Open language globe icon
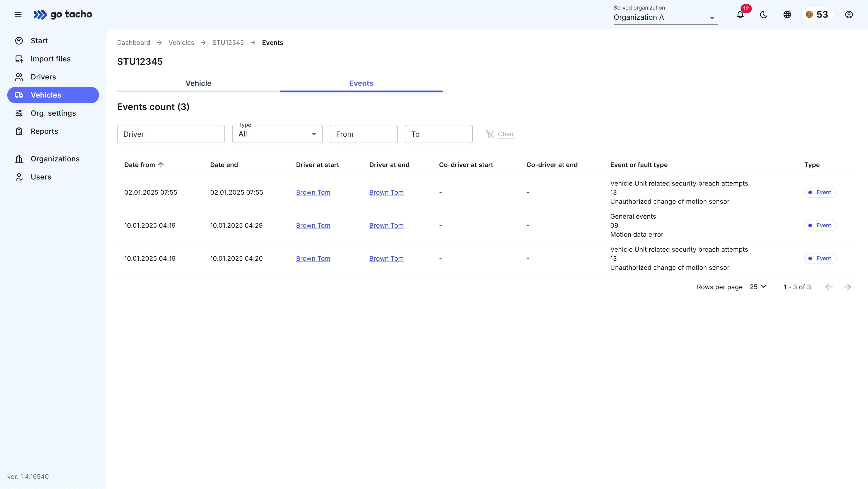 point(787,14)
